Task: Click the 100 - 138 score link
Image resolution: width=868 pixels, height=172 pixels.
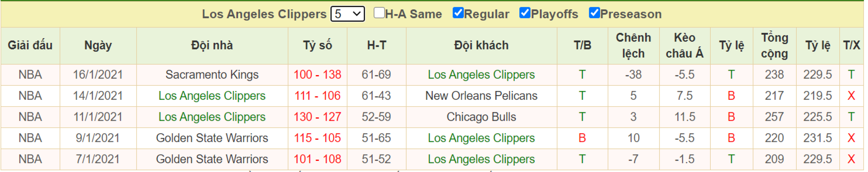Action: tap(317, 75)
